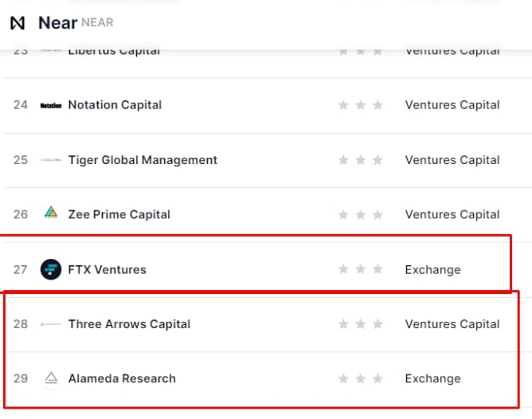Click the Exchange label for FTX Ventures

pyautogui.click(x=433, y=269)
